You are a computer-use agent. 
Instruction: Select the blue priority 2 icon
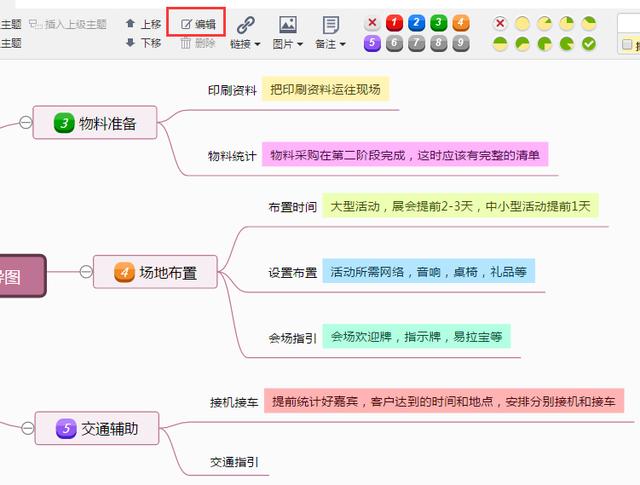[x=416, y=23]
